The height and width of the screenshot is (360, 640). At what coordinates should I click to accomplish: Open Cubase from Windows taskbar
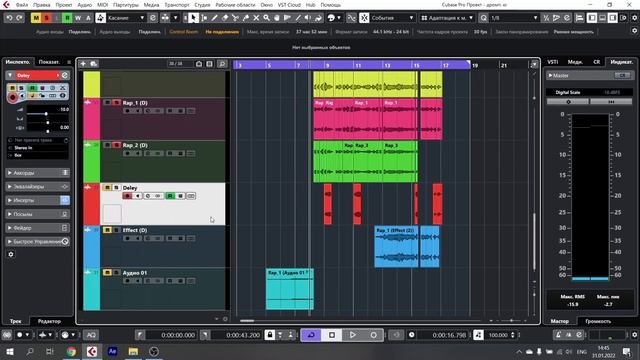92,351
